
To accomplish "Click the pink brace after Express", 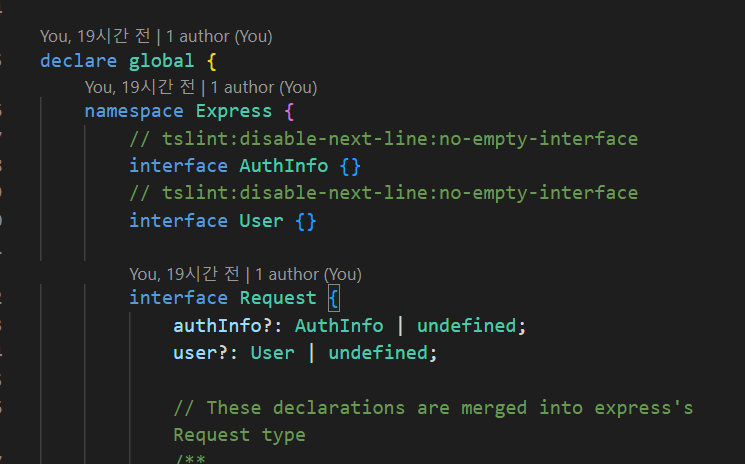I will [289, 112].
